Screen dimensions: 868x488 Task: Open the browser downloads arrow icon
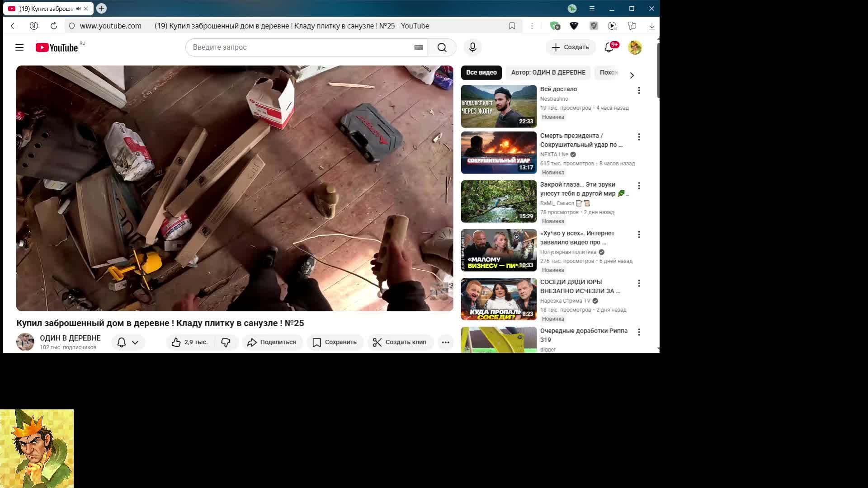point(651,26)
